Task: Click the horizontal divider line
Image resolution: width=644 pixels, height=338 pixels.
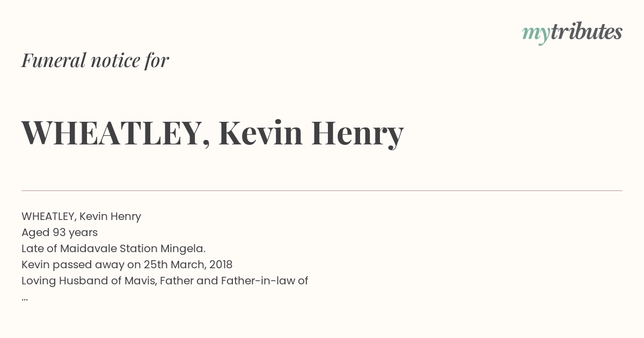Action: point(322,190)
